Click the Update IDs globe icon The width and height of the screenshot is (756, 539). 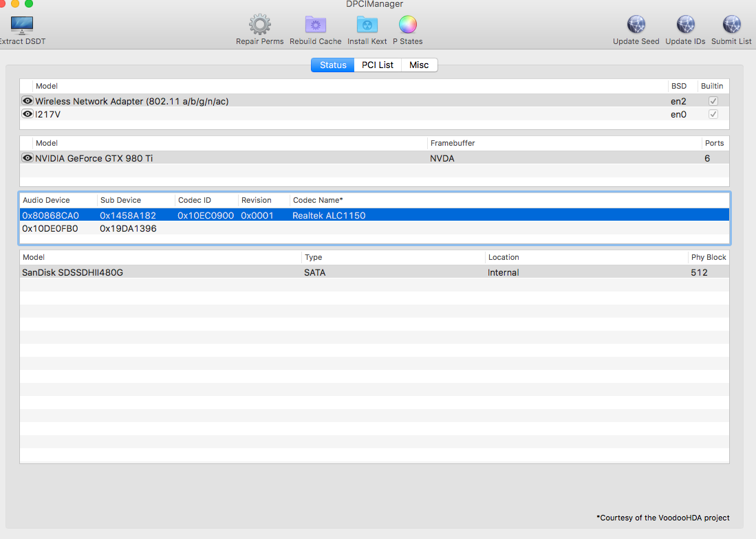(x=685, y=25)
